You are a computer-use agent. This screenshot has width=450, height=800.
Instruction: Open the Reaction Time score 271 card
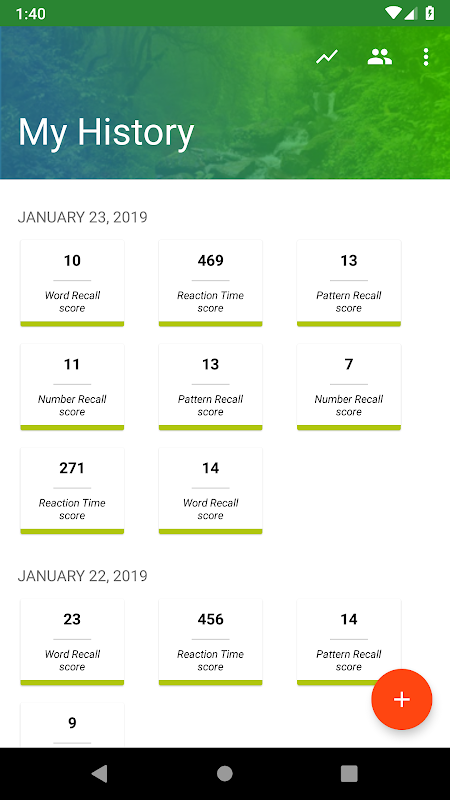72,491
